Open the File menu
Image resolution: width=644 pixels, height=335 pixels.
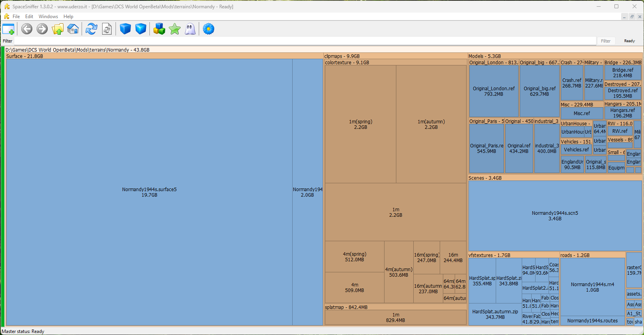(x=16, y=17)
